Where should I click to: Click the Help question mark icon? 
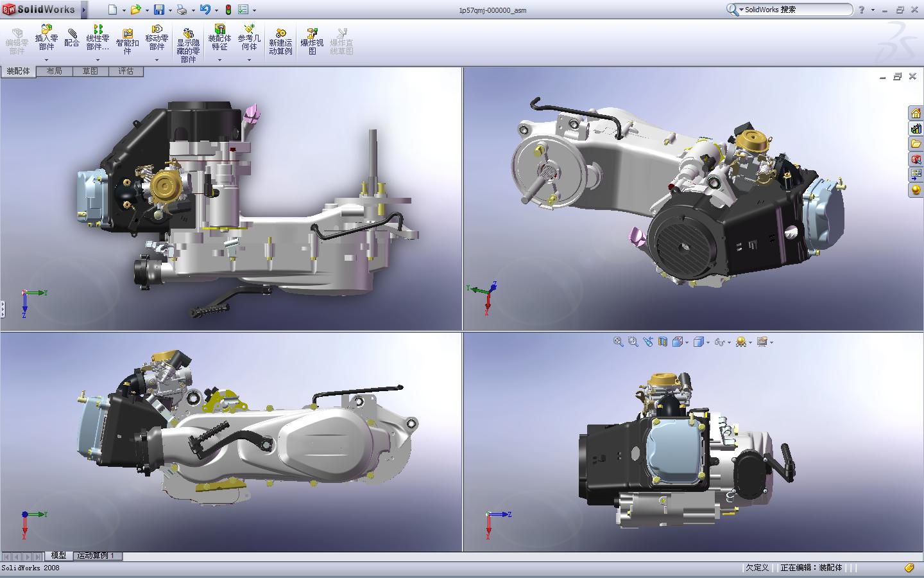pyautogui.click(x=862, y=10)
